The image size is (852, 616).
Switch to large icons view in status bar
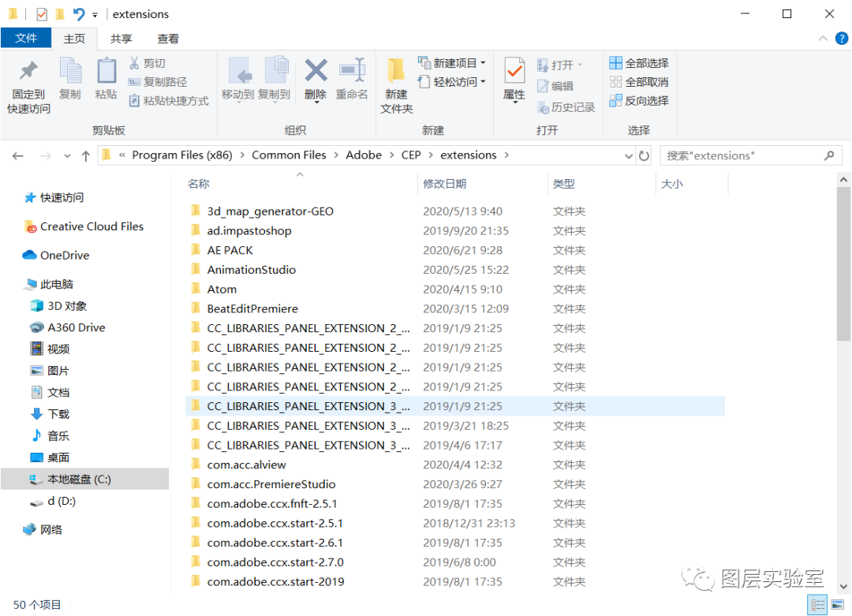point(838,605)
